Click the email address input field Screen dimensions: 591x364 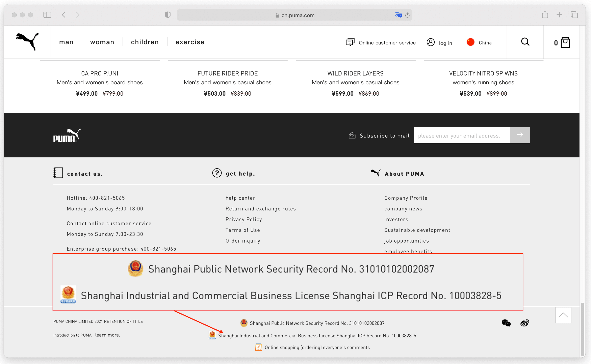(462, 135)
